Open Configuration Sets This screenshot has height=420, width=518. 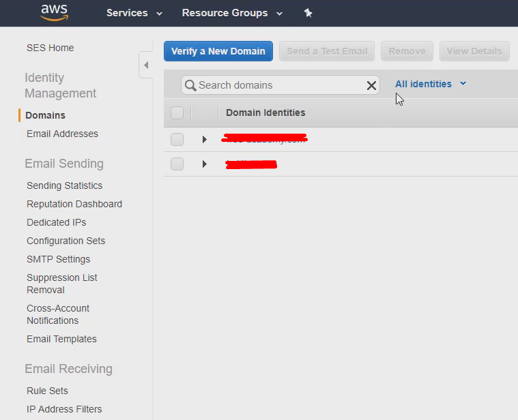(66, 241)
